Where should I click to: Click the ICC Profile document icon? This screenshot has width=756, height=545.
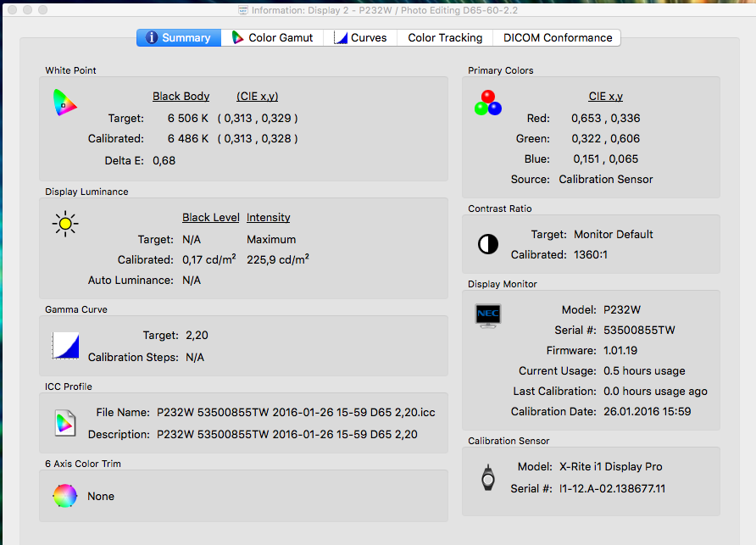click(64, 422)
